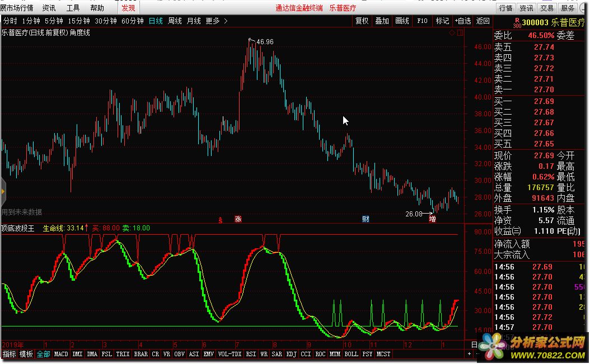This screenshot has height=364, width=590.
Task: Click top-right 行情 button
Action: (x=506, y=8)
